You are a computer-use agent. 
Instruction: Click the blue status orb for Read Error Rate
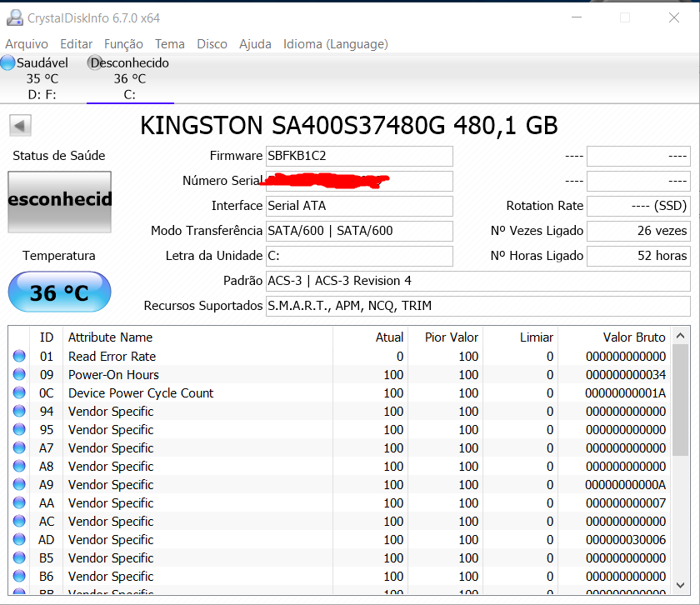19,356
